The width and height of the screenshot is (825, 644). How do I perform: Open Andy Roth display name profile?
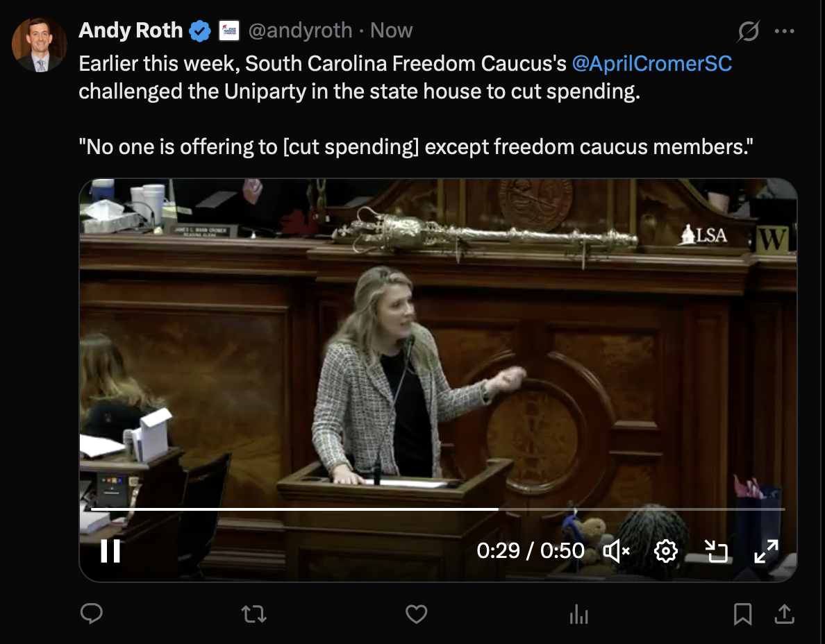click(x=131, y=31)
